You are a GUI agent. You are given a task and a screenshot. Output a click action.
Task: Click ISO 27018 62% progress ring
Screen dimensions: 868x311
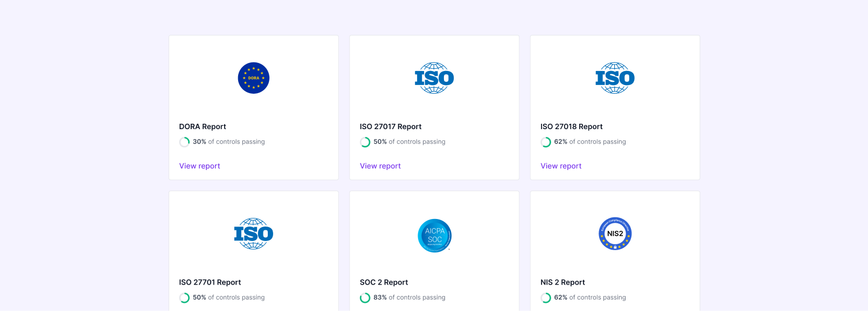[x=546, y=142]
